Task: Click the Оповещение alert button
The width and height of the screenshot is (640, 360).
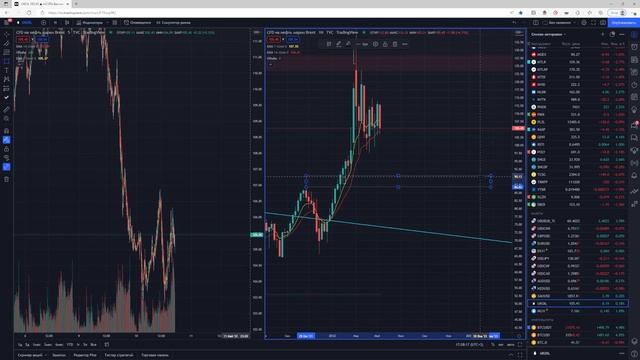Action: coord(138,23)
